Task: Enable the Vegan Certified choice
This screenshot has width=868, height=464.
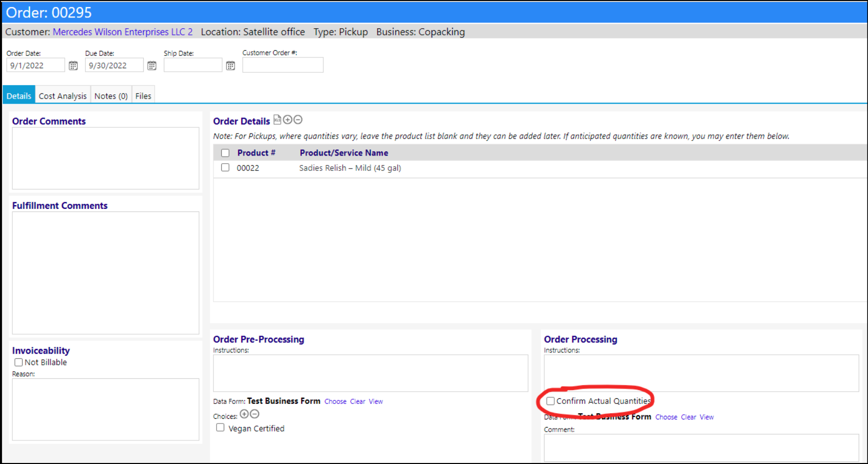Action: pyautogui.click(x=220, y=428)
